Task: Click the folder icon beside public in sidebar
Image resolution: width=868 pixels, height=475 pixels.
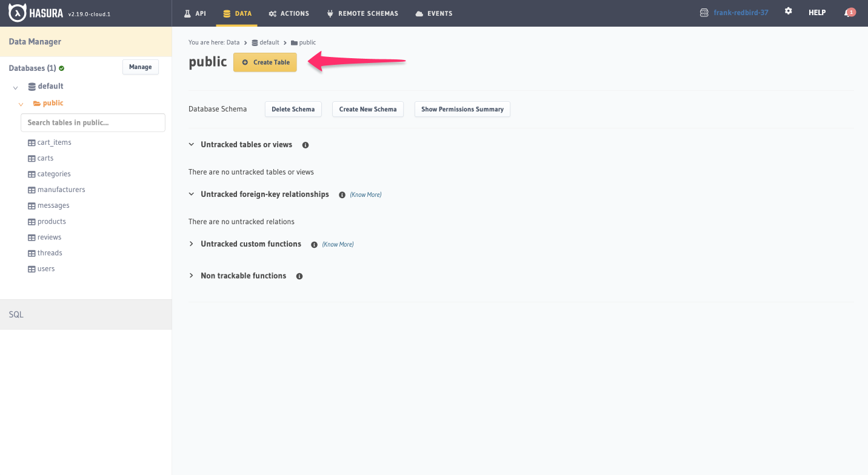Action: tap(36, 102)
